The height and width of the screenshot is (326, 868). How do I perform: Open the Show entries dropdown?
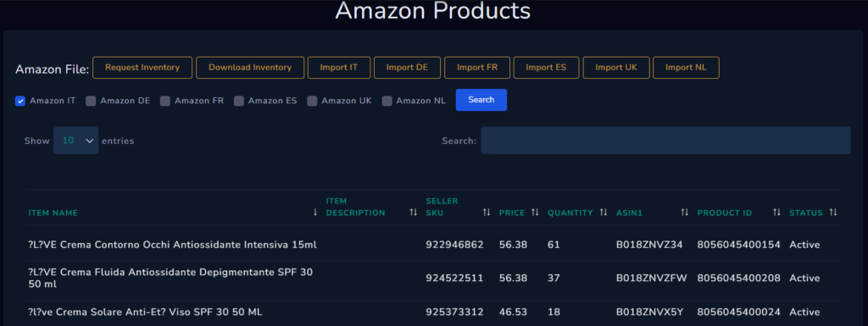tap(75, 141)
